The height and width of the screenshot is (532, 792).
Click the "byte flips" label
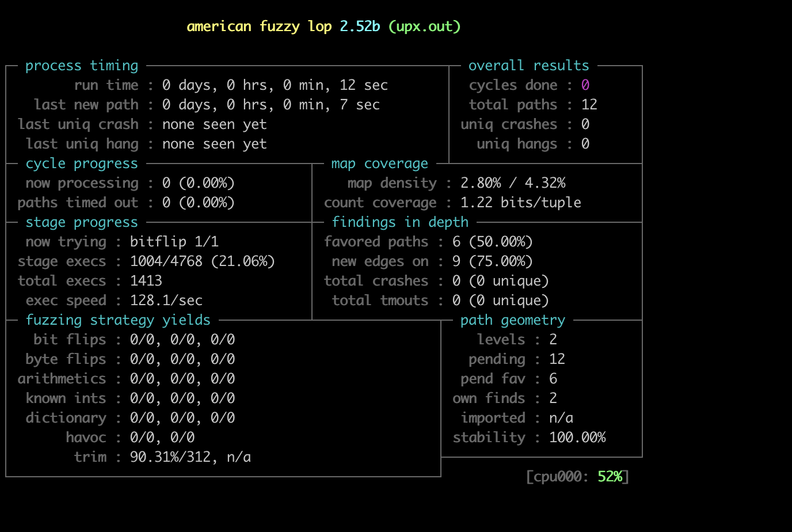pyautogui.click(x=66, y=359)
